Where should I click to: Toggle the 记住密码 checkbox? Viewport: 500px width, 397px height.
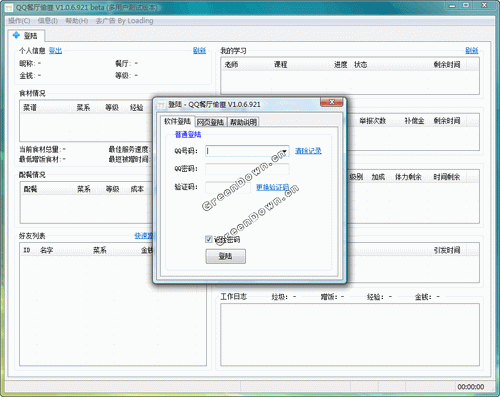point(209,239)
